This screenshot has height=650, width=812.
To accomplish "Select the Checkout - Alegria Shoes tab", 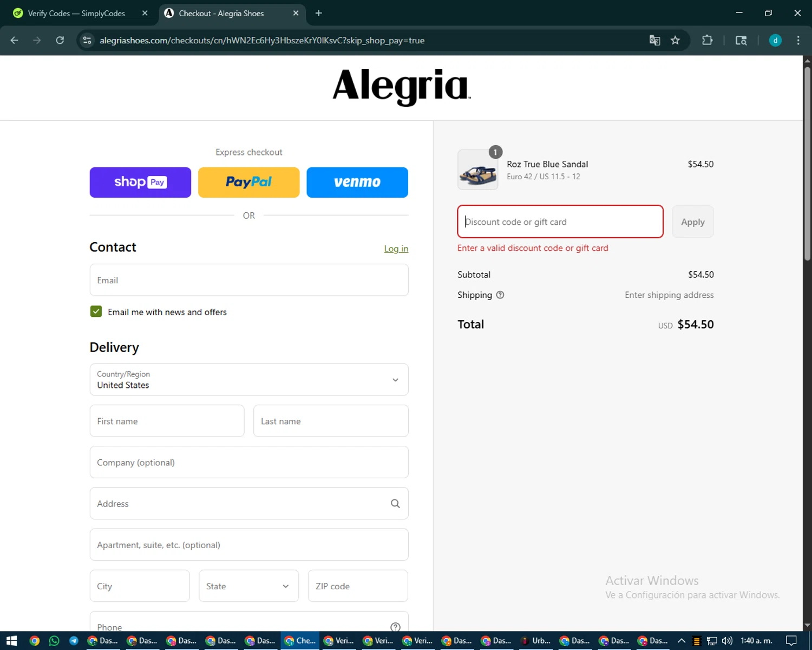I will pyautogui.click(x=232, y=13).
